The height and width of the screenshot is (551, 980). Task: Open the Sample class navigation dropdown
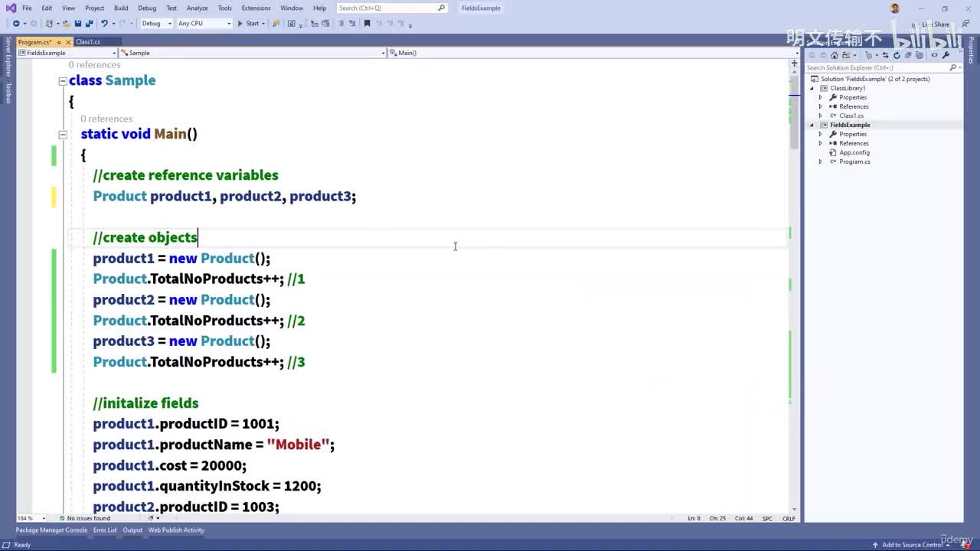(x=253, y=53)
